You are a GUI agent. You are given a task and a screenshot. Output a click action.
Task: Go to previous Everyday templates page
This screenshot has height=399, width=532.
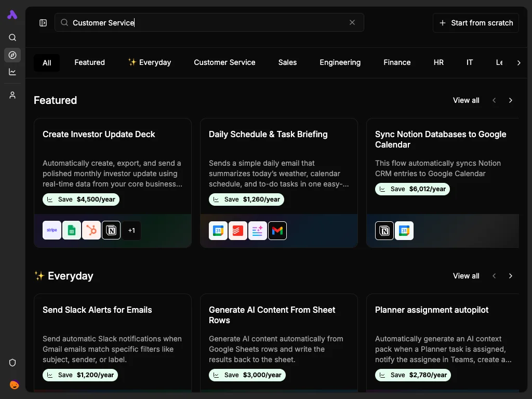click(494, 276)
